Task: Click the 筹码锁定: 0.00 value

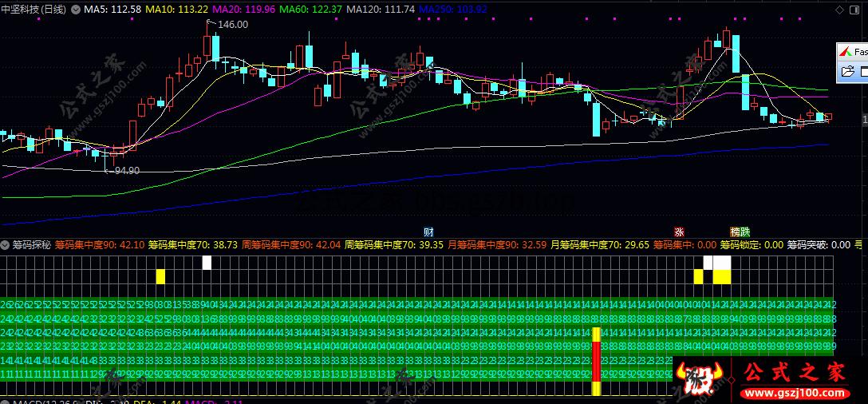Action: pyautogui.click(x=752, y=244)
